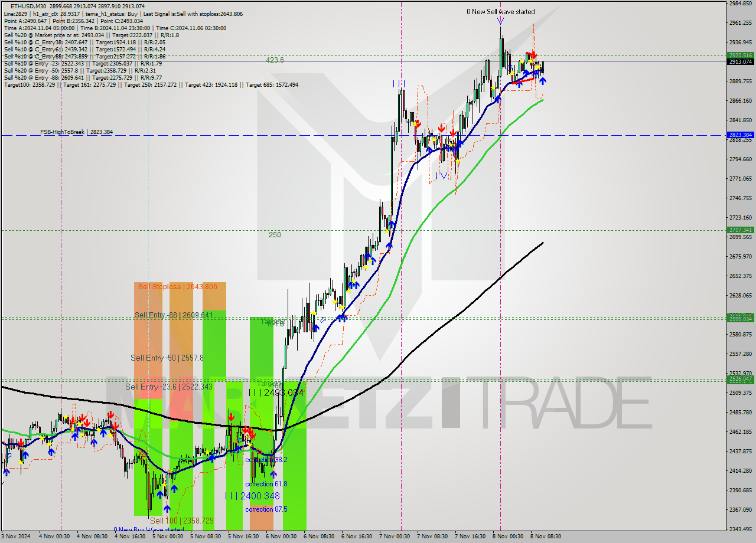Select the 'Sell Entry -88 | 2609.641' label
The width and height of the screenshot is (756, 543).
[174, 315]
